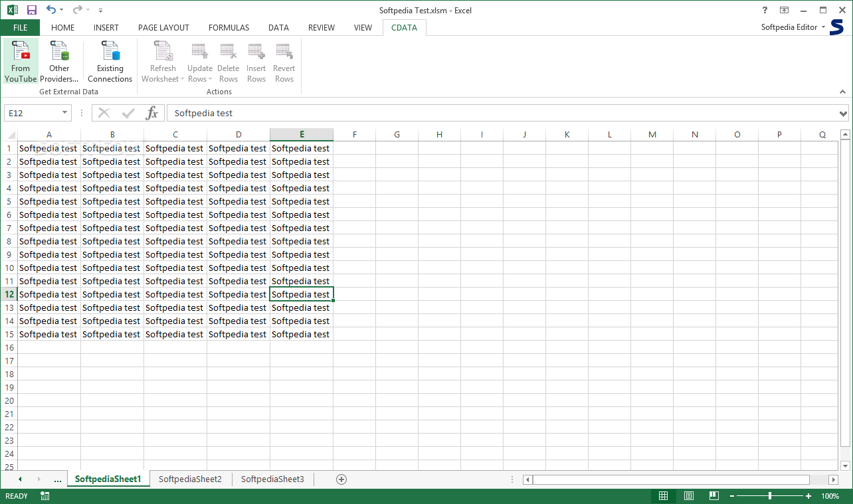Open Redo history dropdown arrow
The image size is (853, 504).
pyautogui.click(x=88, y=10)
